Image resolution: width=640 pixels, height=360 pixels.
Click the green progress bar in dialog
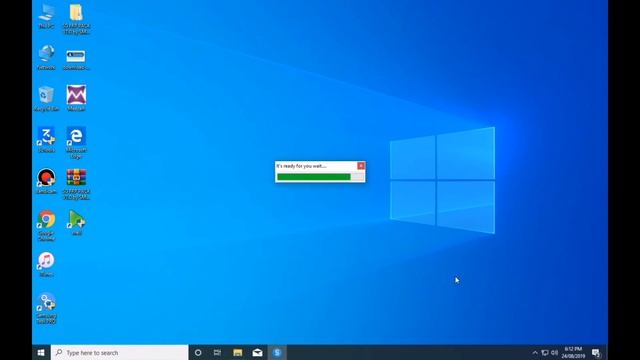coord(320,177)
